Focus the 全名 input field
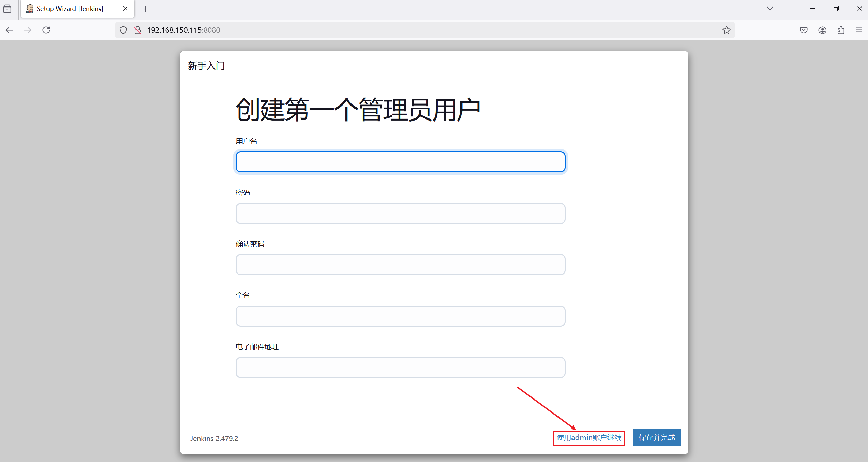Viewport: 868px width, 462px height. tap(400, 316)
